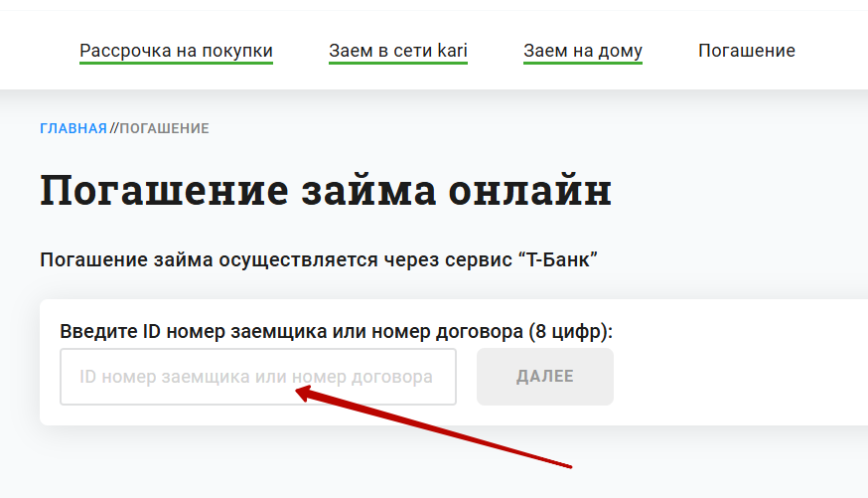
Task: Click the word онлайн in the heading
Action: 529,190
